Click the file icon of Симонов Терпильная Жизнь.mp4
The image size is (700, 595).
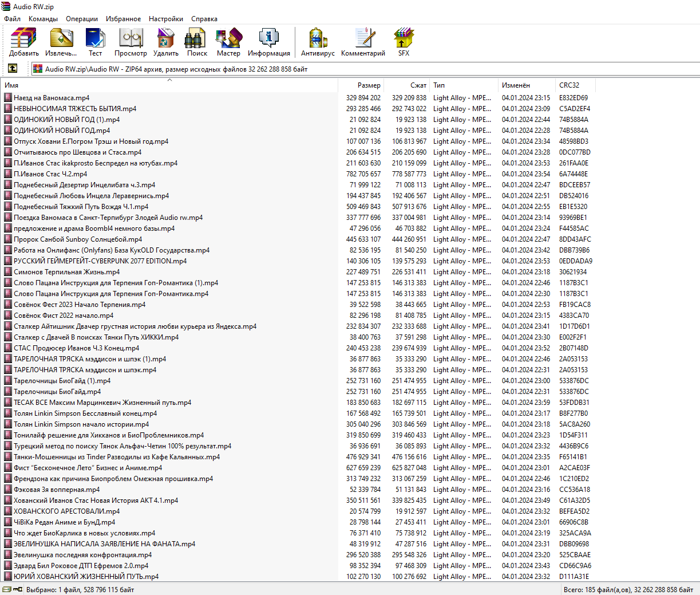8,271
